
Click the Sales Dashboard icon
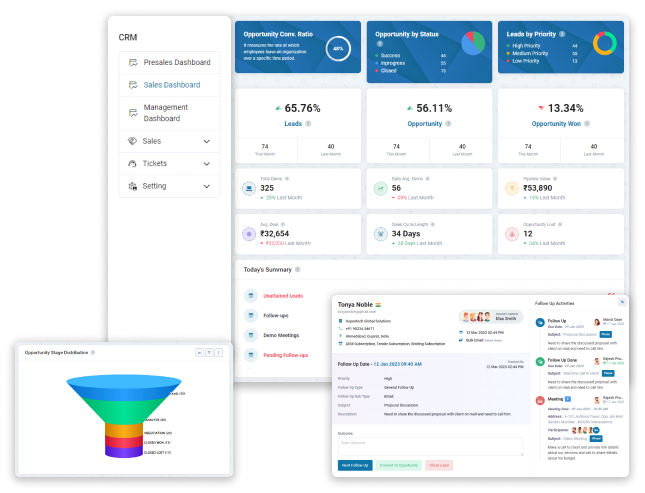133,85
